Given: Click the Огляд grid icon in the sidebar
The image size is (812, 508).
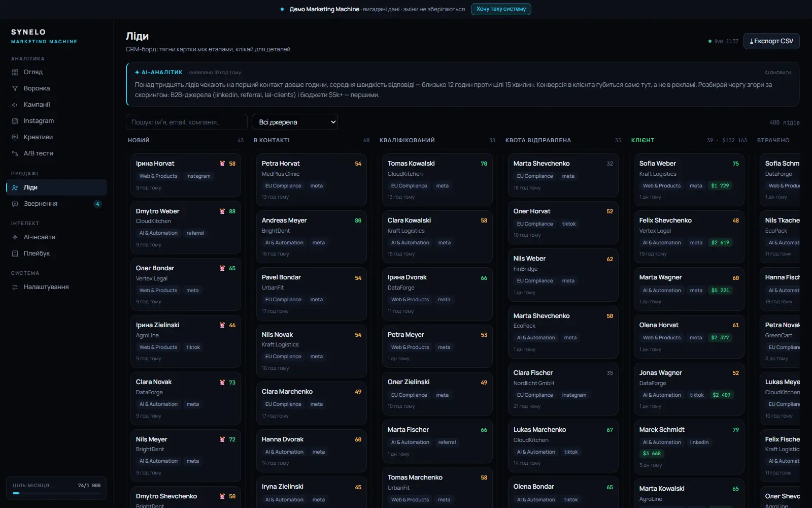Looking at the screenshot, I should point(15,72).
